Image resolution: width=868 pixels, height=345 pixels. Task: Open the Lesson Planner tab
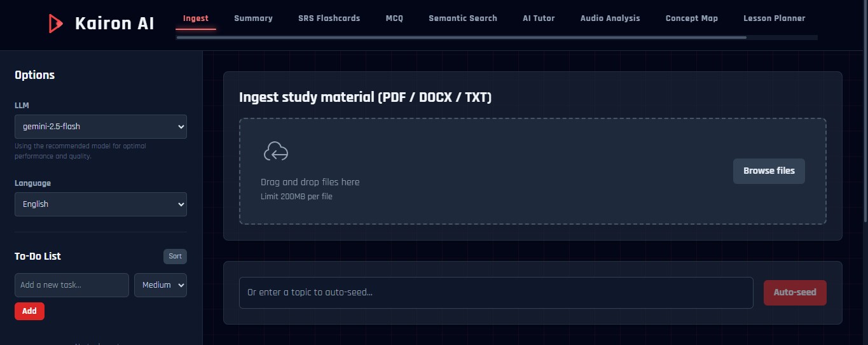pos(774,18)
